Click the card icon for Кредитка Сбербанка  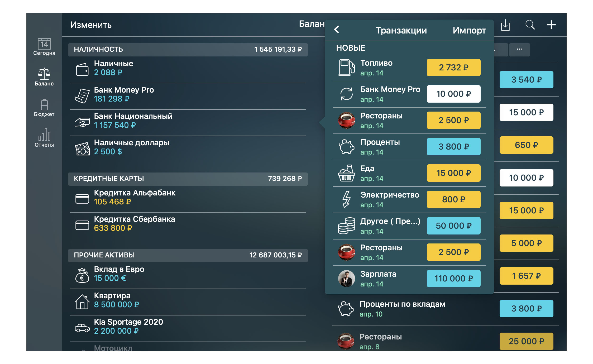82,225
